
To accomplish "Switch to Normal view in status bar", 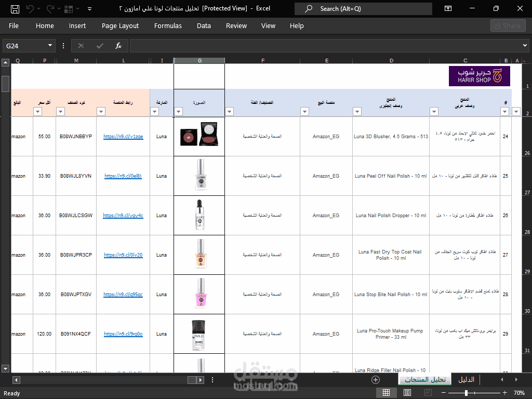I will (386, 393).
